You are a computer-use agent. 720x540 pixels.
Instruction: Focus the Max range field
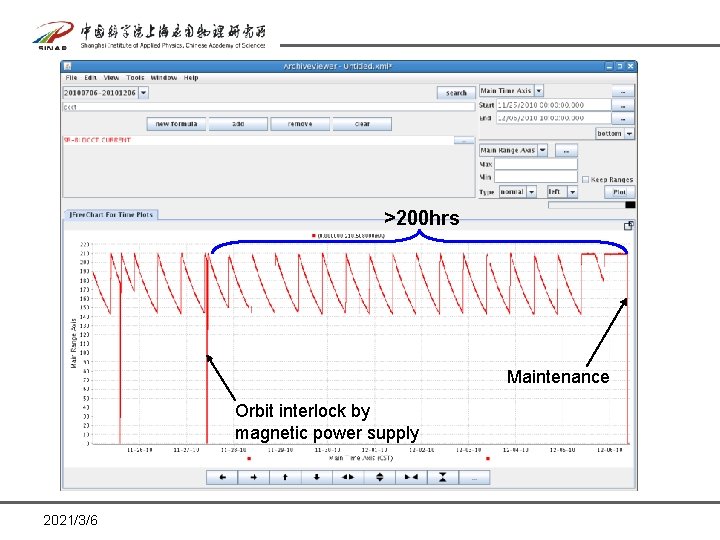pos(536,164)
